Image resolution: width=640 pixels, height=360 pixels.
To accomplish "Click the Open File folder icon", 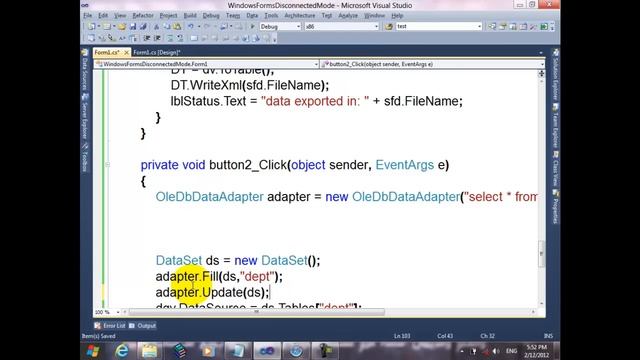I will [x=122, y=27].
